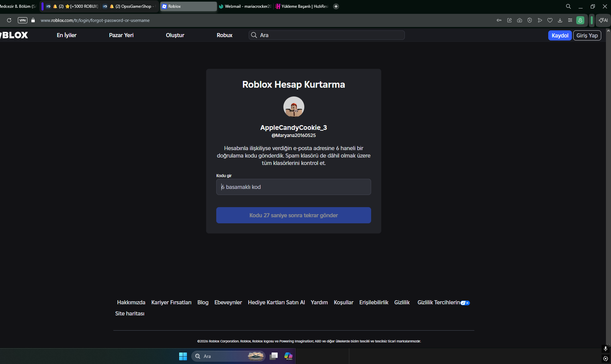Click the target icon below the microphone
Image resolution: width=611 pixels, height=364 pixels.
point(606,359)
